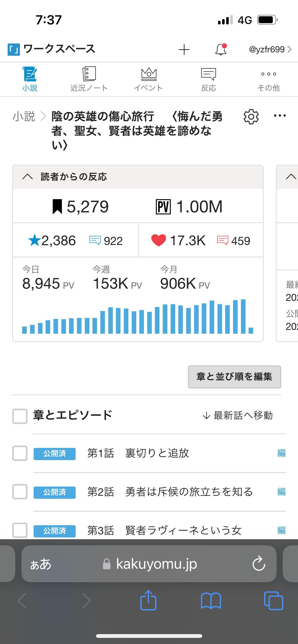The height and width of the screenshot is (644, 298).
Task: Jump via 最新話へ移動 link
Action: click(238, 416)
